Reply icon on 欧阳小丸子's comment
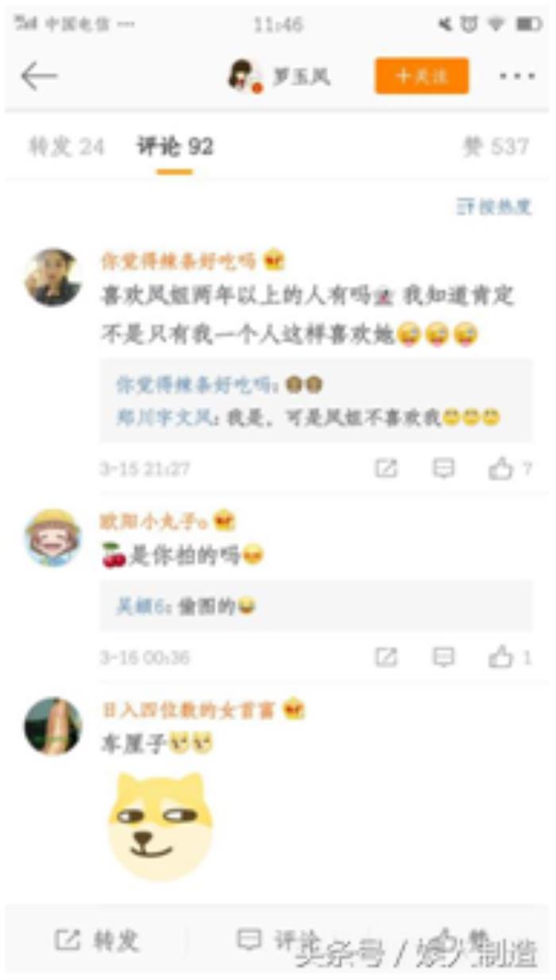The width and height of the screenshot is (556, 980). point(443,657)
